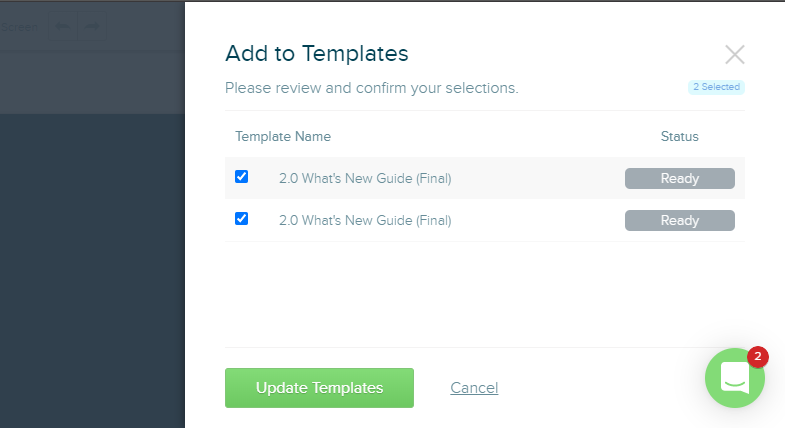The image size is (785, 428).
Task: Click the Status column header
Action: [x=679, y=136]
